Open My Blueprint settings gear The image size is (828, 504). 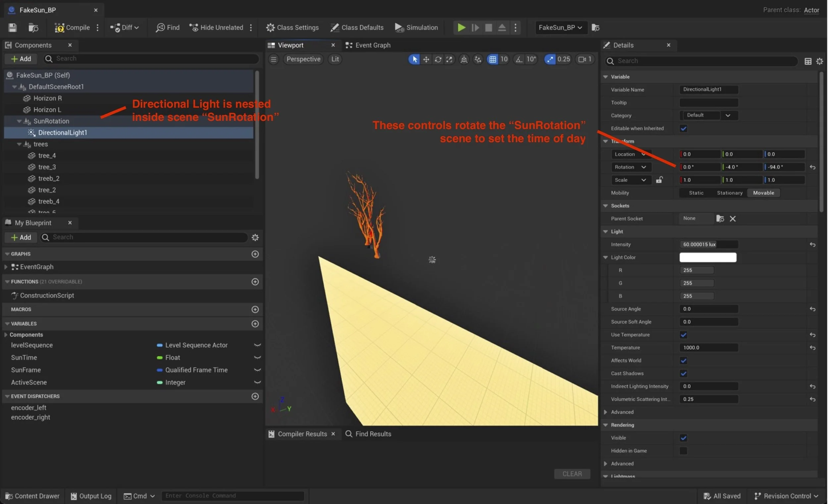coord(255,237)
